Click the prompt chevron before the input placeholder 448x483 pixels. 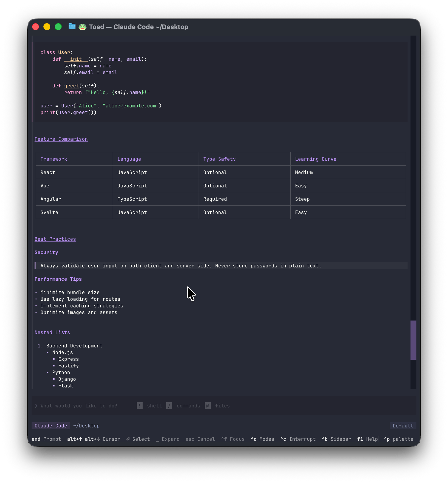36,406
